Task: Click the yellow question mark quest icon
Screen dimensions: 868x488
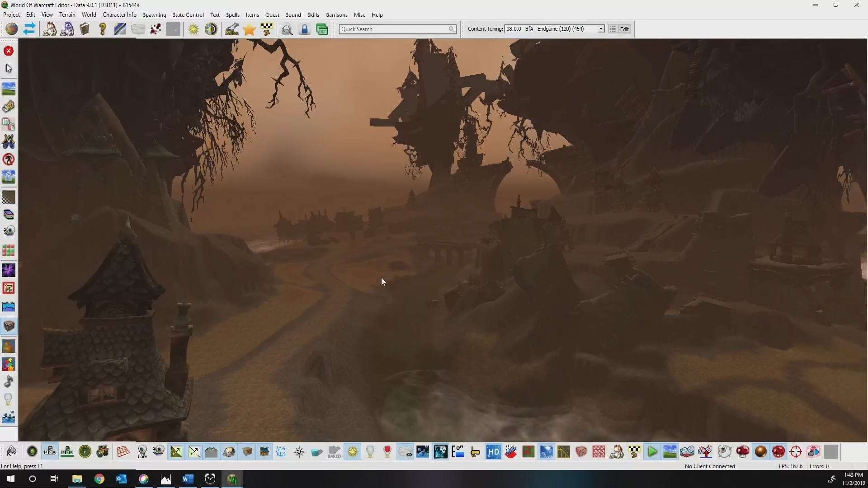Action: 103,29
